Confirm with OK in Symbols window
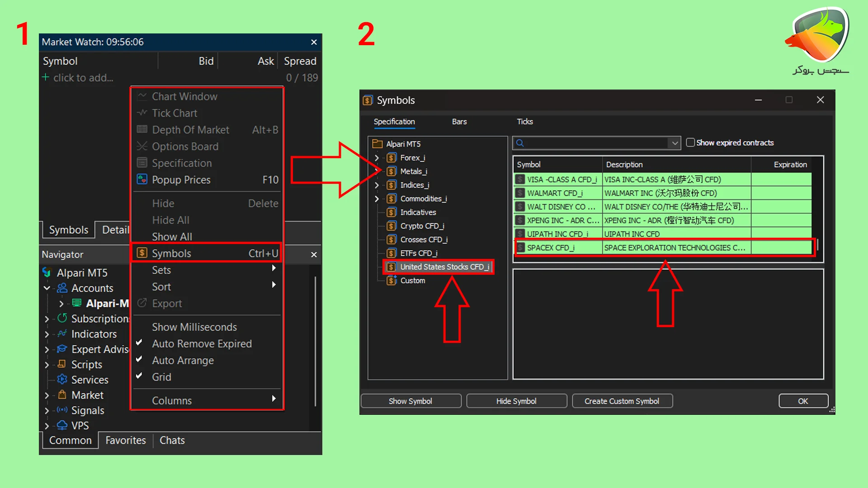The height and width of the screenshot is (488, 868). [x=803, y=401]
